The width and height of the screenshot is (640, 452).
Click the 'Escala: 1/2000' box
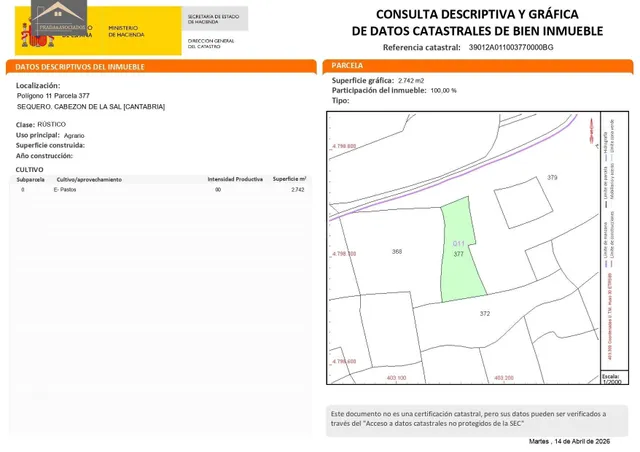click(x=614, y=379)
